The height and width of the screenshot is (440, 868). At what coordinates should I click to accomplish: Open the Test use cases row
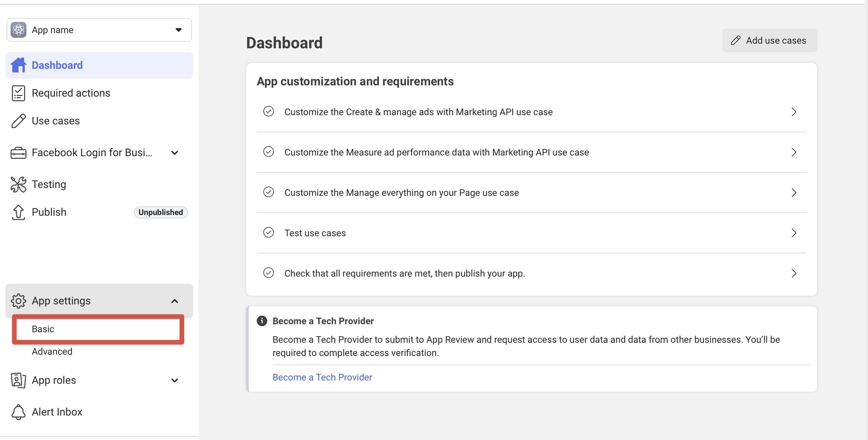pyautogui.click(x=531, y=233)
